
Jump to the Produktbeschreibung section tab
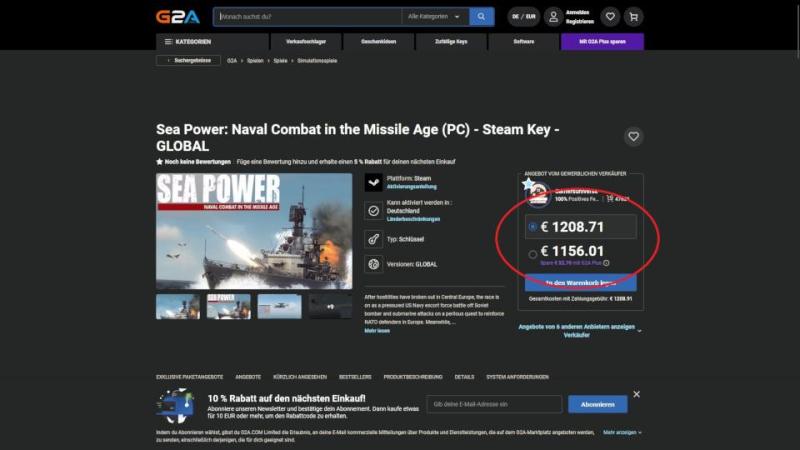coord(413,377)
